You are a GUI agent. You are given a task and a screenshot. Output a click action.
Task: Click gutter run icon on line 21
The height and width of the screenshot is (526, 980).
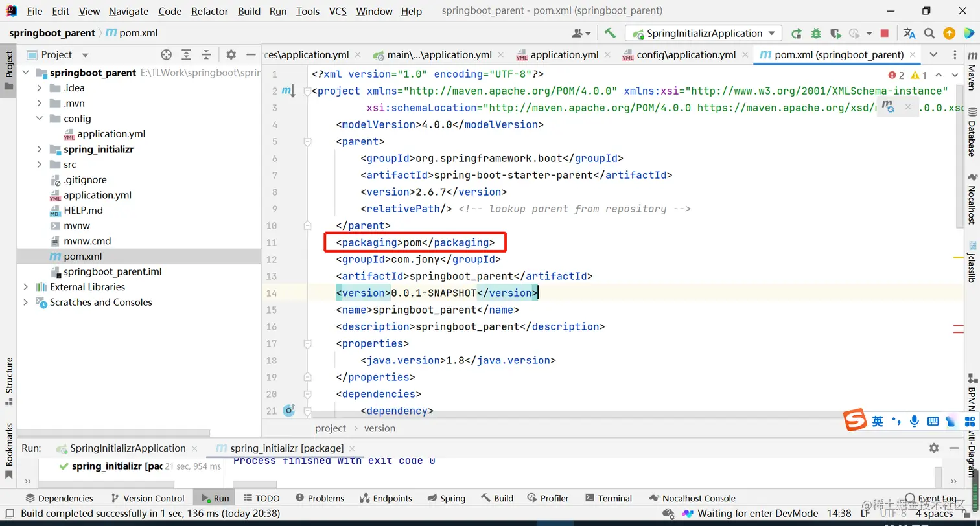pyautogui.click(x=289, y=411)
